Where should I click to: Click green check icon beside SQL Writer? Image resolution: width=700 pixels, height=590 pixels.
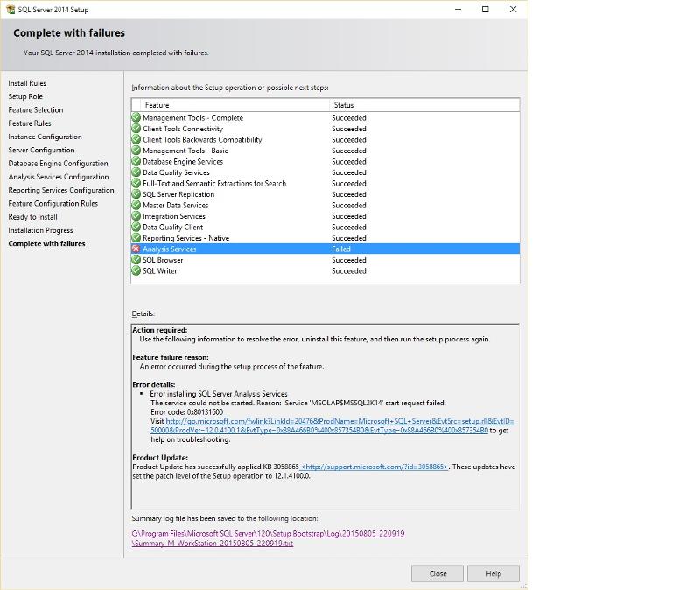pyautogui.click(x=136, y=270)
